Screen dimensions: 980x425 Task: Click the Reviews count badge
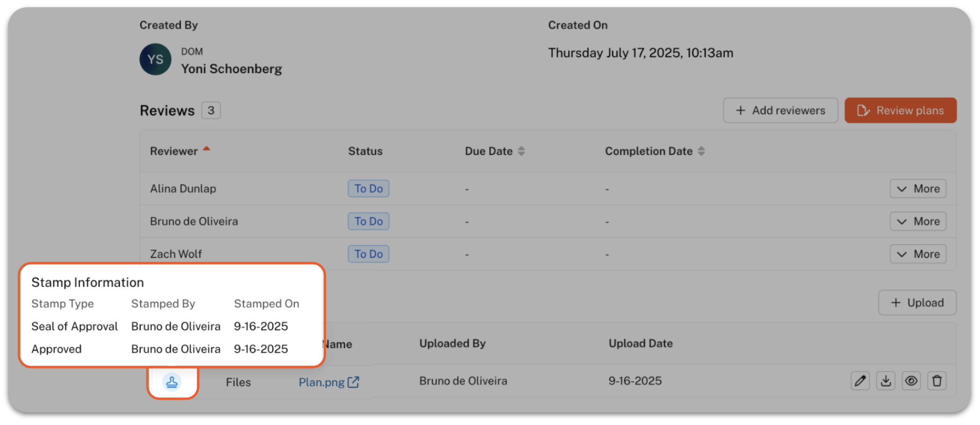click(x=211, y=110)
